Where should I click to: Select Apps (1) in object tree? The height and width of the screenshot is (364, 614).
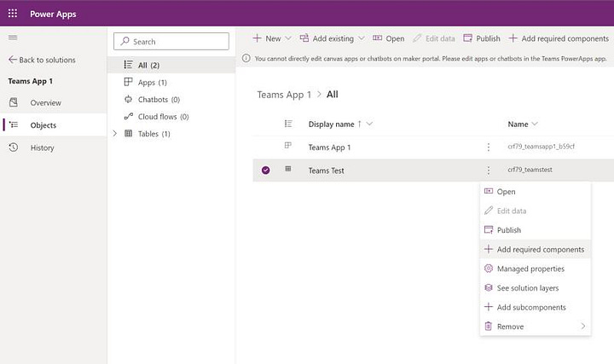pyautogui.click(x=153, y=82)
